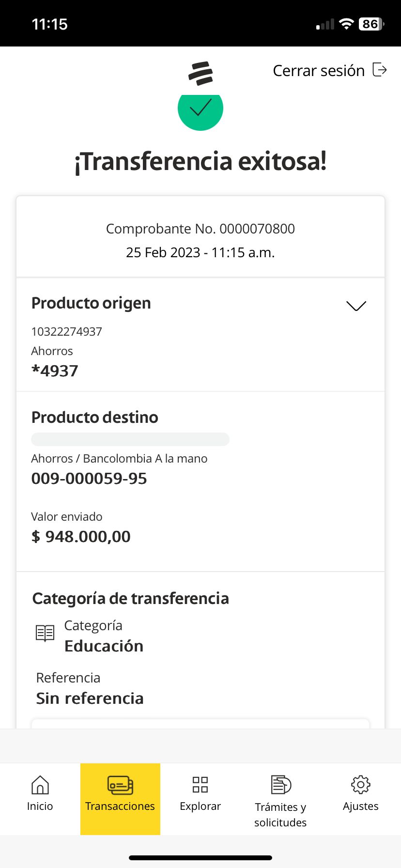Tap the Educación category book icon
The height and width of the screenshot is (868, 401).
click(x=45, y=633)
